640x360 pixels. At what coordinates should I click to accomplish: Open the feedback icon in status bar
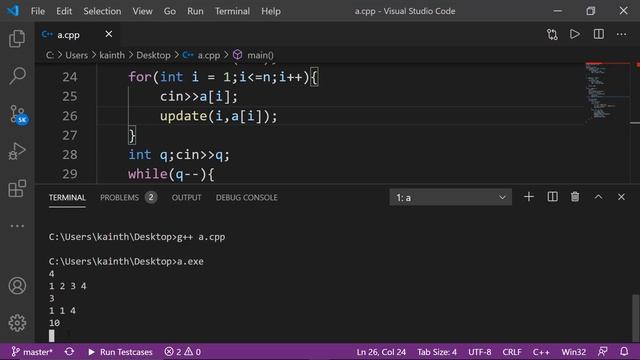[602, 352]
